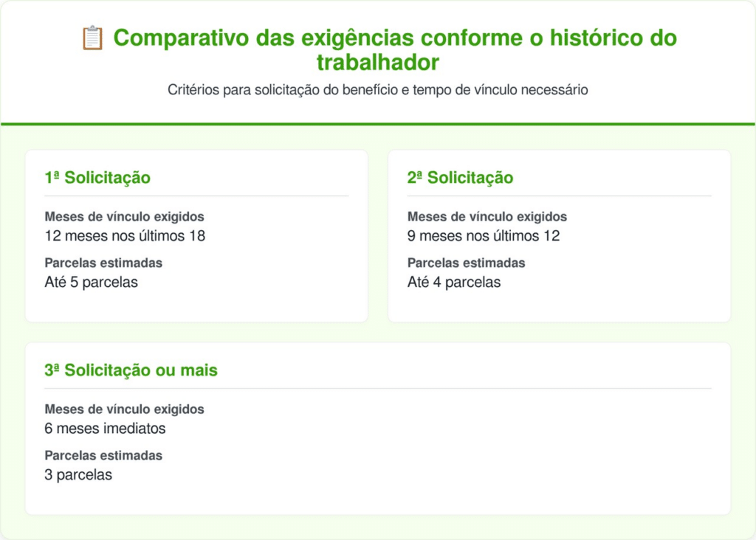Screen dimensions: 756x540
Task: Click 'Parcelas estimadas' label in 1ª Solicitação card
Action: click(103, 263)
